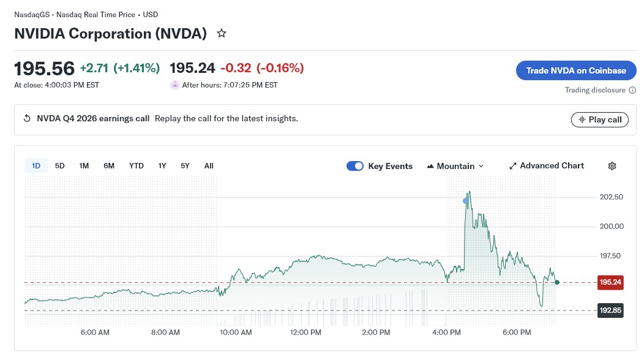The image size is (644, 354).
Task: Switch chart to YTD range
Action: tap(137, 166)
